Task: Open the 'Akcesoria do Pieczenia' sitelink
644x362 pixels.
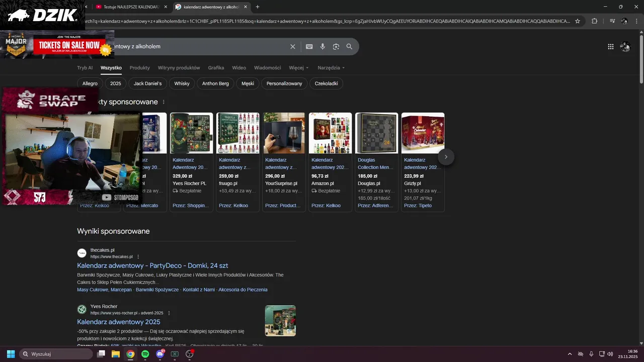Action: point(243,290)
